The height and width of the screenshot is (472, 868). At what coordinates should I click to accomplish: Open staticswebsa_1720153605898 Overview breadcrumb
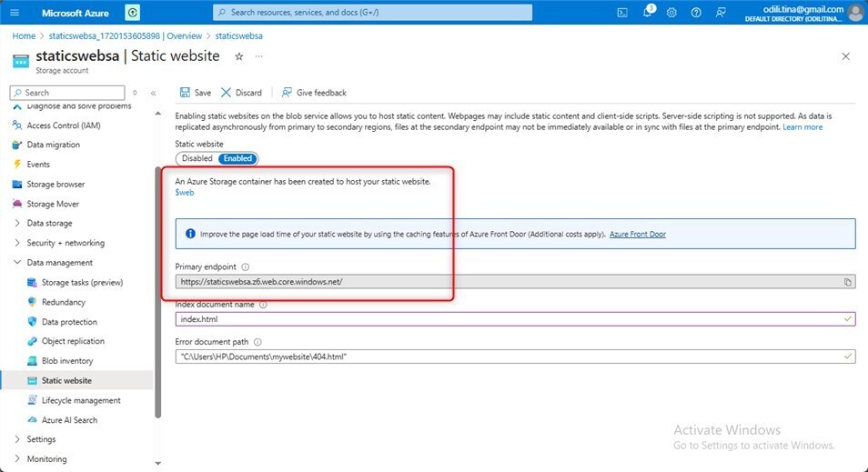point(126,36)
